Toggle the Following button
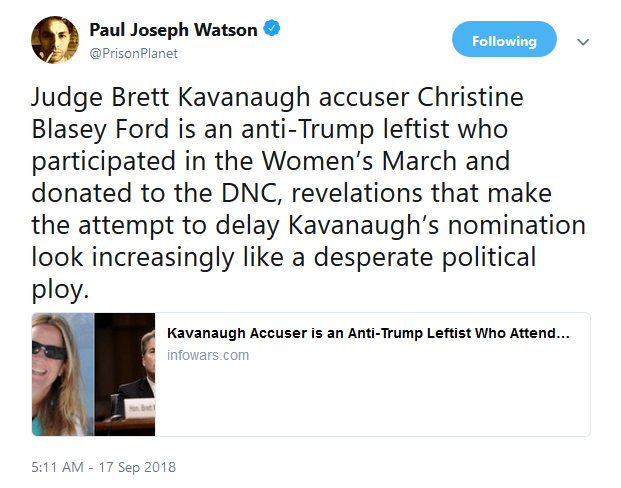This screenshot has width=621, height=488. tap(505, 41)
